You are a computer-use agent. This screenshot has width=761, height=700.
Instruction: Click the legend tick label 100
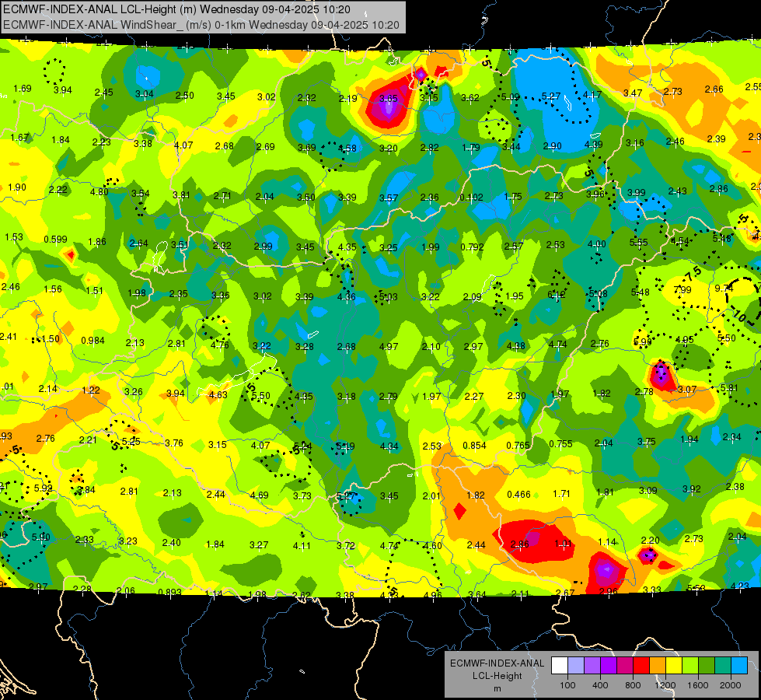[567, 685]
